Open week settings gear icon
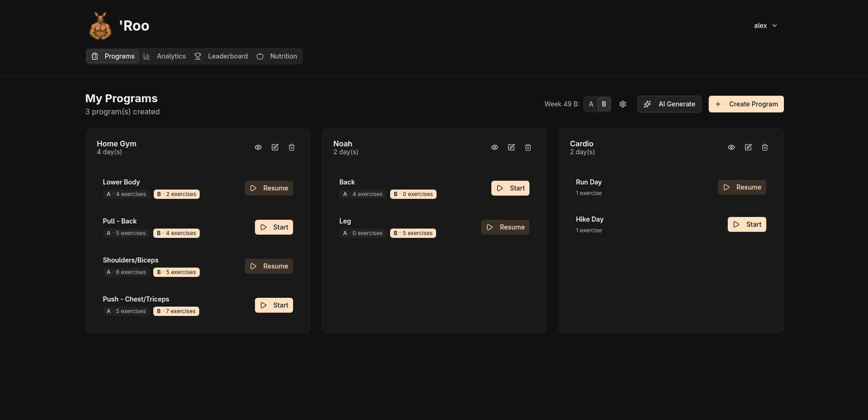Image resolution: width=868 pixels, height=420 pixels. tap(623, 104)
